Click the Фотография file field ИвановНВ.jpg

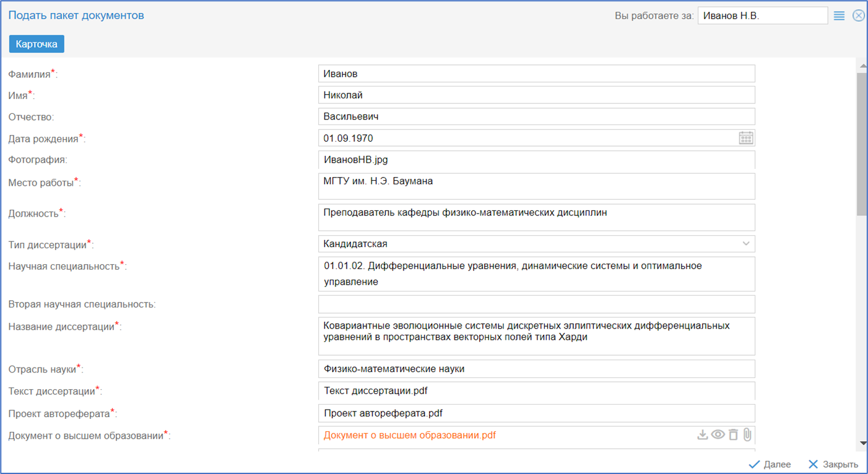[536, 160]
